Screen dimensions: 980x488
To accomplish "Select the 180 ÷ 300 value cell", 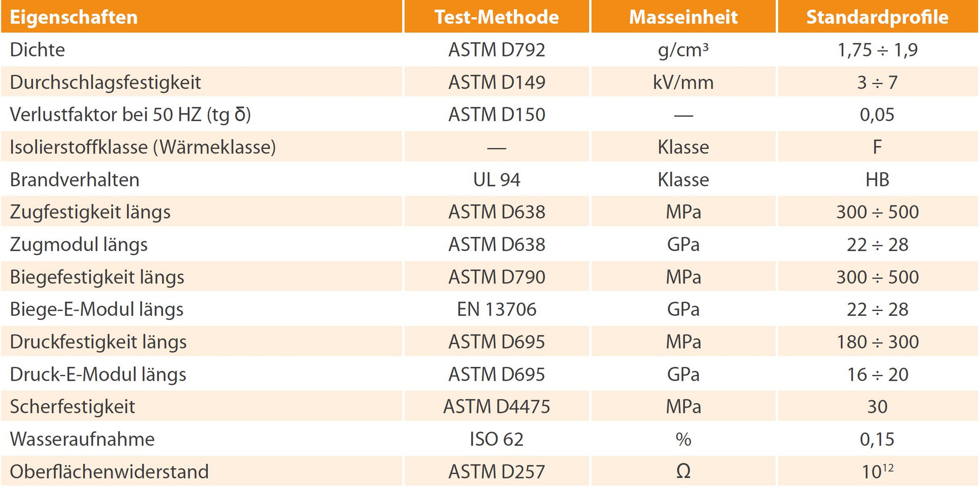I will pos(877,342).
